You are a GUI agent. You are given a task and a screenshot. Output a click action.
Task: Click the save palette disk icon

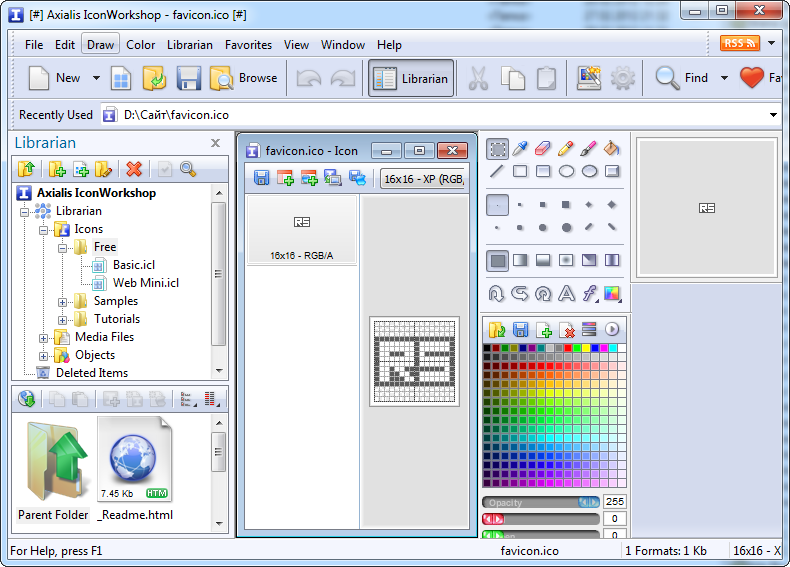click(x=520, y=330)
